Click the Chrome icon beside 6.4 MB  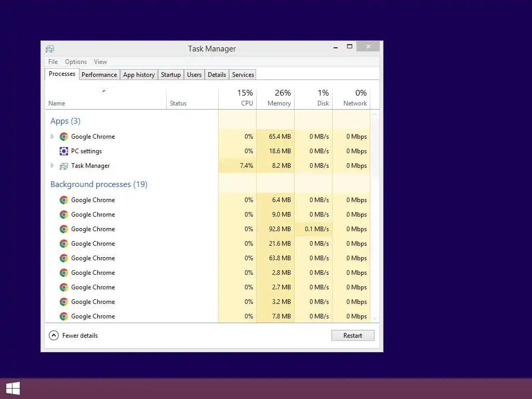63,200
